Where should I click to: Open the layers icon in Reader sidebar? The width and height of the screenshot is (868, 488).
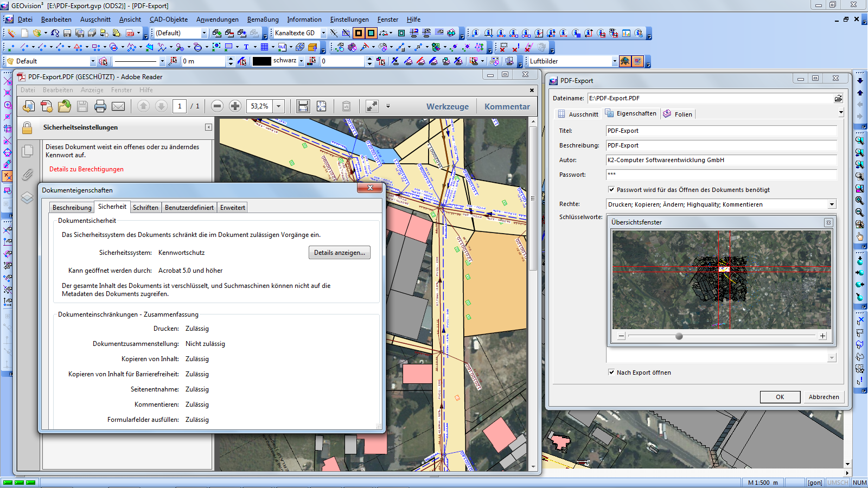tap(27, 197)
